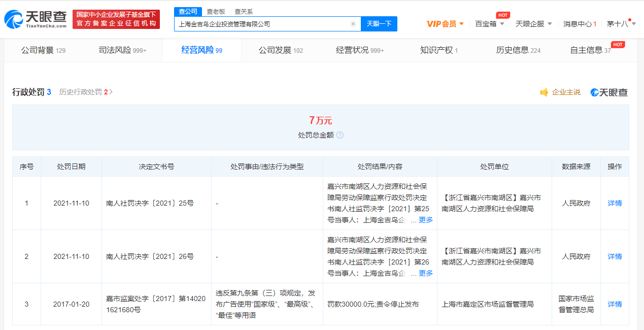Click the 人民政府 source in the 25号 row

(x=576, y=203)
